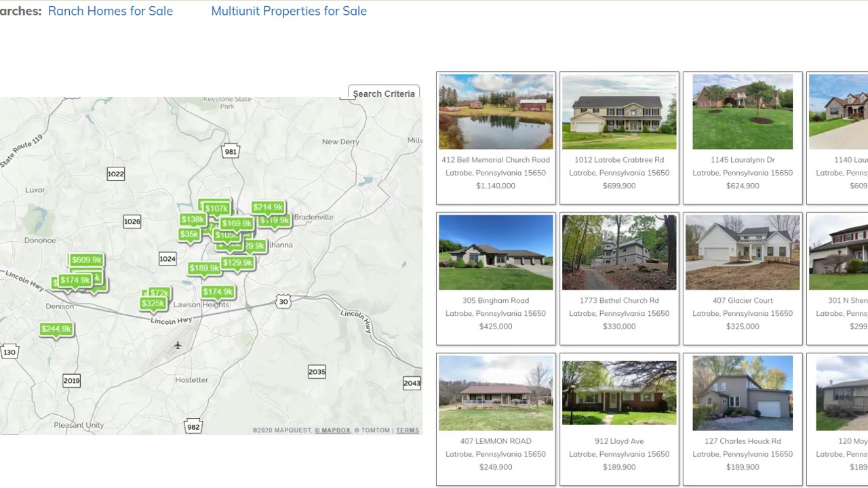This screenshot has width=868, height=488.
Task: Click the $325,000 listing price
Action: click(x=743, y=326)
